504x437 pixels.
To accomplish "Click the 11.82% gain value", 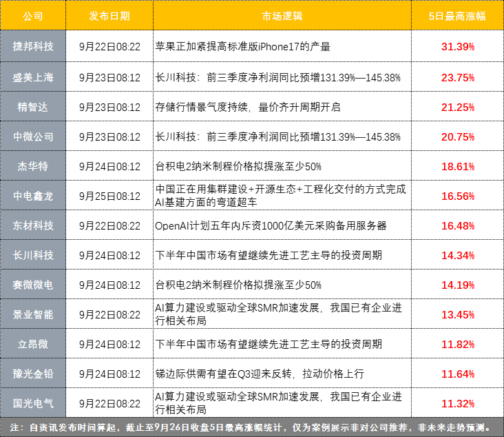I will coord(458,345).
